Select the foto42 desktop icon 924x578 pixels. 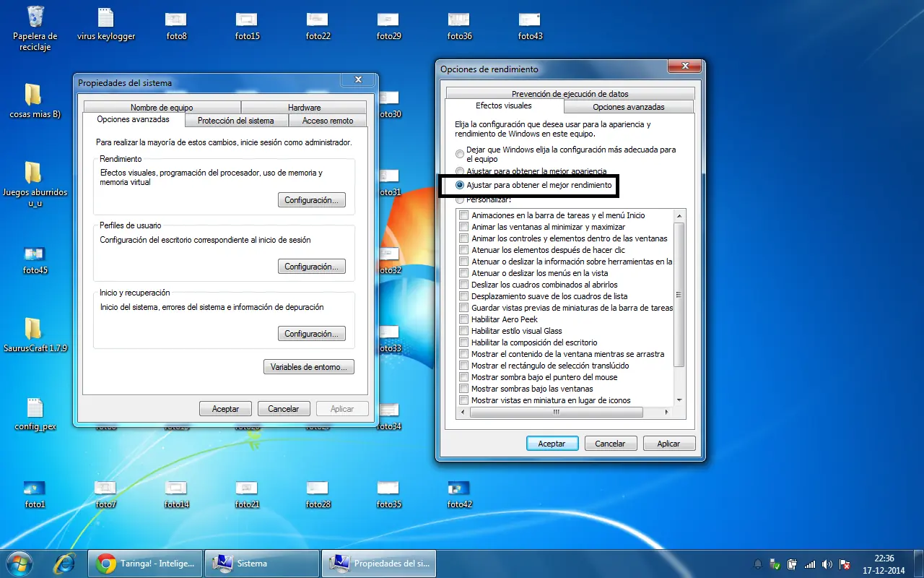[x=459, y=494]
